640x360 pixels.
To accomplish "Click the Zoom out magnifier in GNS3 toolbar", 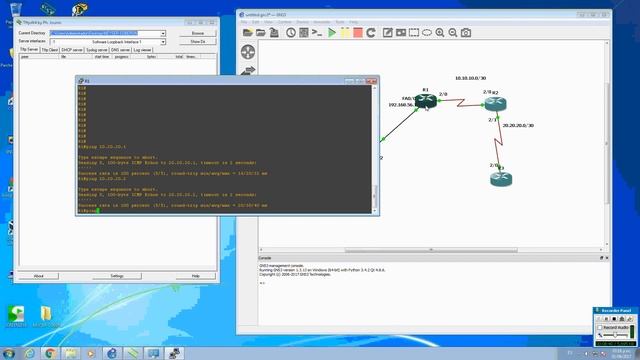I will click(453, 33).
